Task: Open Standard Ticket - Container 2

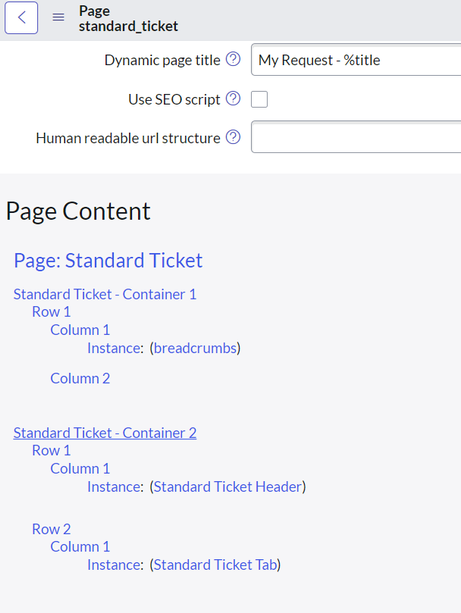Action: coord(105,433)
